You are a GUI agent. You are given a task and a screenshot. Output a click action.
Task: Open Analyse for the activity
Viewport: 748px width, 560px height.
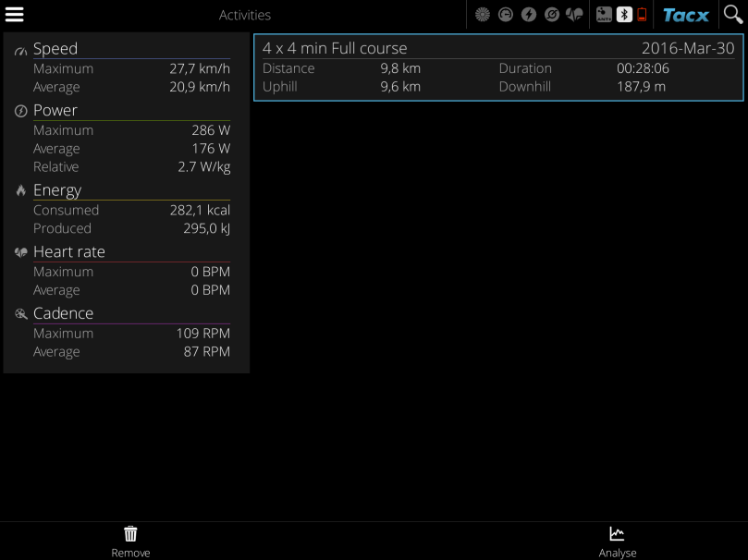pyautogui.click(x=617, y=542)
